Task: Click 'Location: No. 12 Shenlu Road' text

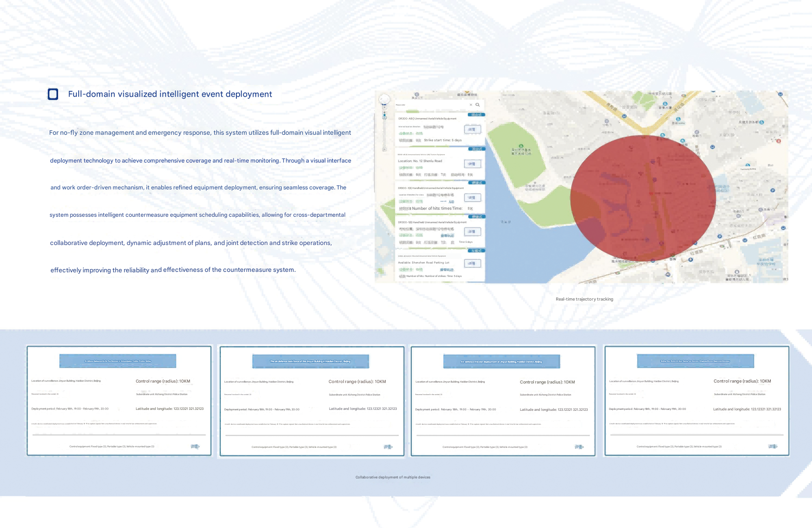Action: 420,161
